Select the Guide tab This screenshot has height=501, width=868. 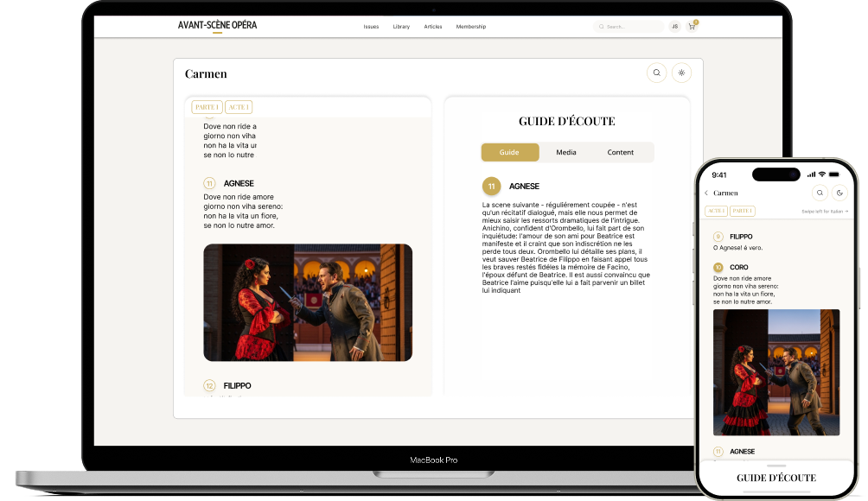[509, 152]
